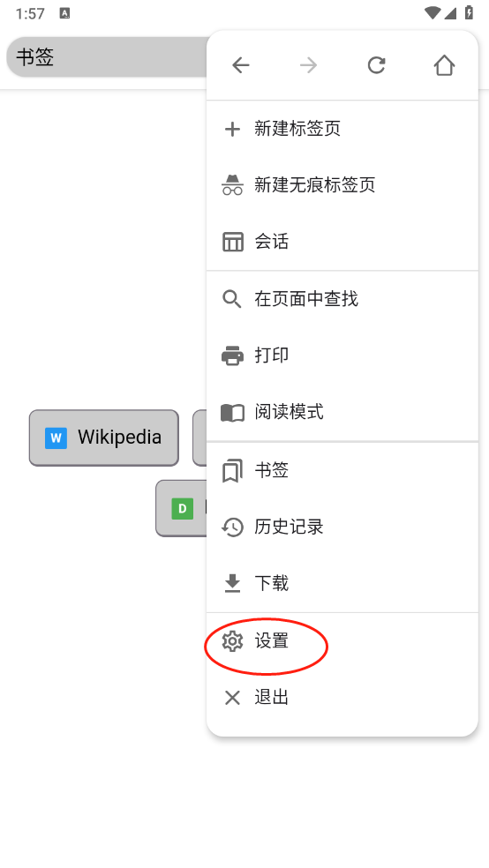This screenshot has height=868, width=489.
Task: Click the clock icon for 历史记录
Action: pos(233,527)
